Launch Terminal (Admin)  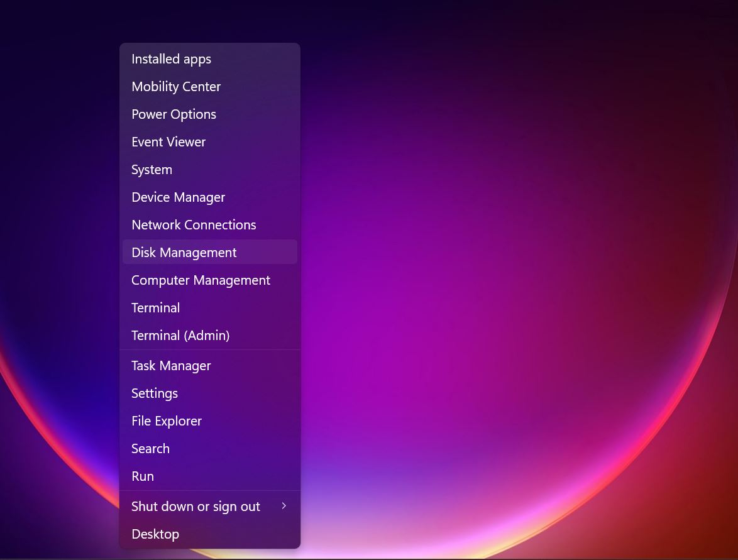(x=209, y=336)
